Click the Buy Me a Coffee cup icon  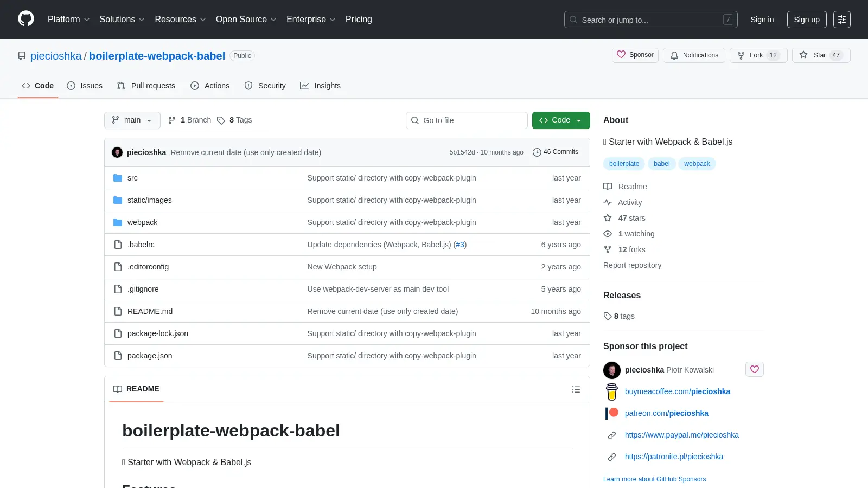[612, 391]
